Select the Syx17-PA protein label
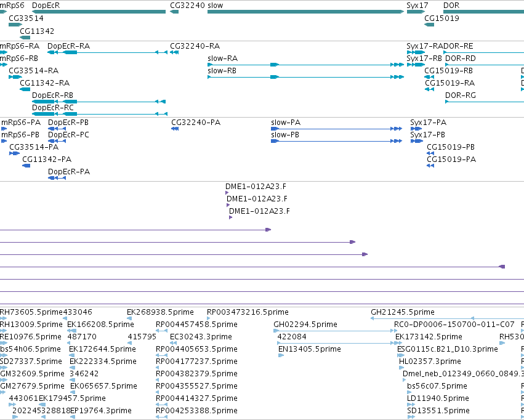Viewport: 524px width, 420px height. tap(428, 123)
